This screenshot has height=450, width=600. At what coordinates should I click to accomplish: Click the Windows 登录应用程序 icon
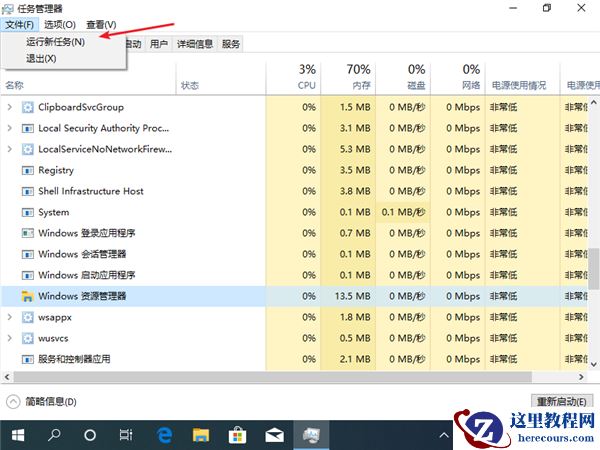(28, 233)
